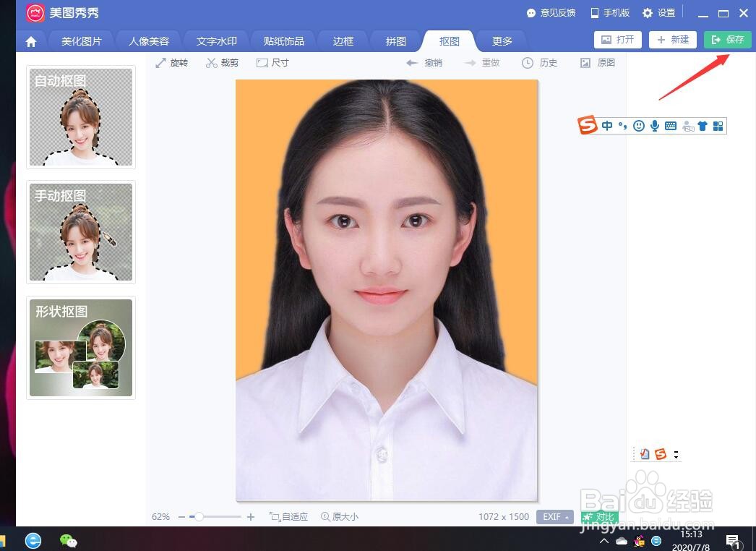The height and width of the screenshot is (551, 756).
Task: Switch to the 美化图片 tab
Action: pos(82,41)
